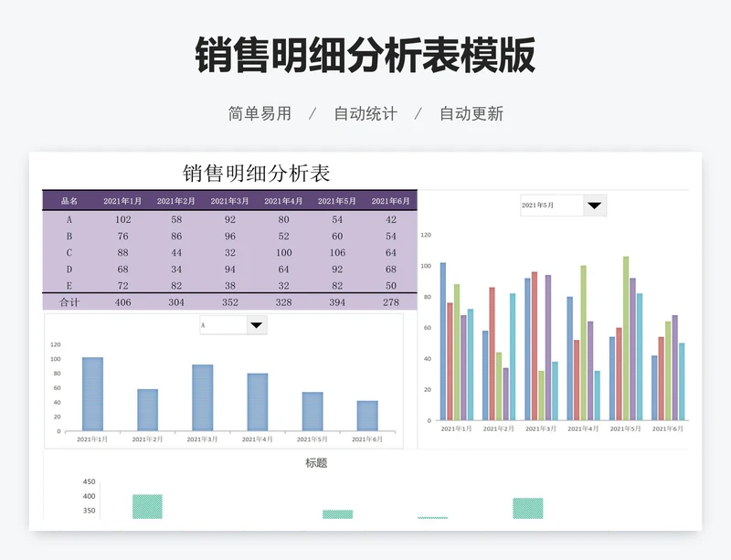Click the 2021年1月 bar in product A chart
Screen dimensions: 731x560
point(92,394)
